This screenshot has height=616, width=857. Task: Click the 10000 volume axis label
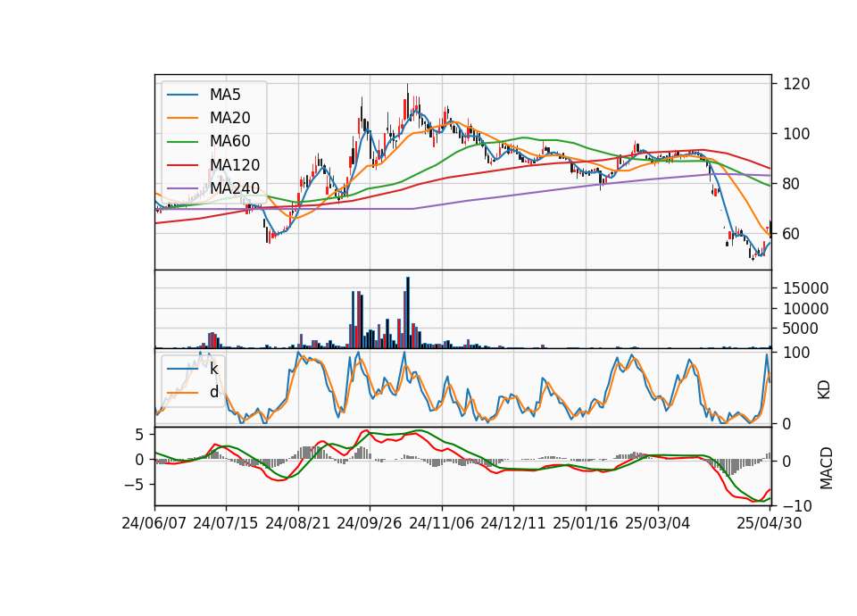coord(805,309)
